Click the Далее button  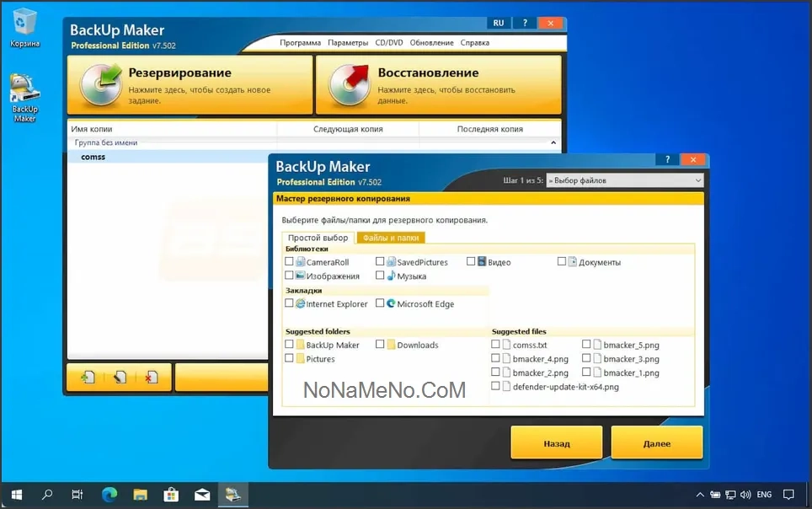click(x=656, y=443)
